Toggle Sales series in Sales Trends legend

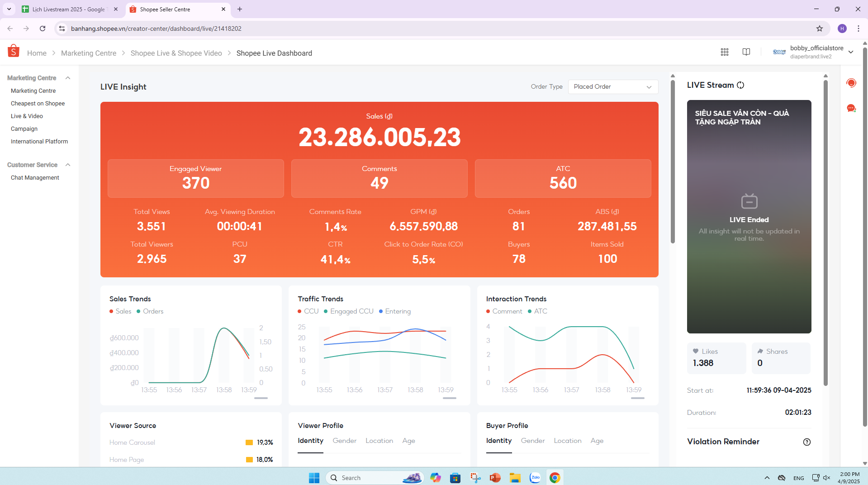coord(120,311)
